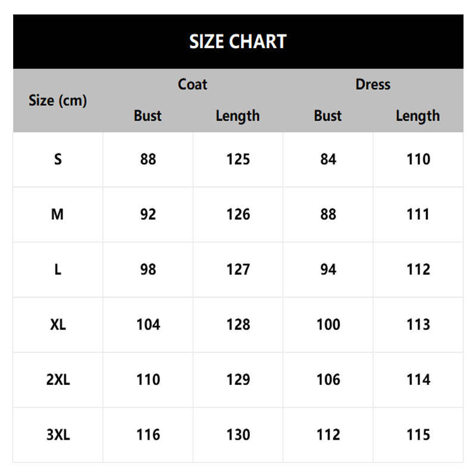The image size is (476, 476).
Task: Click the SIZE CHART title banner
Action: point(238,42)
